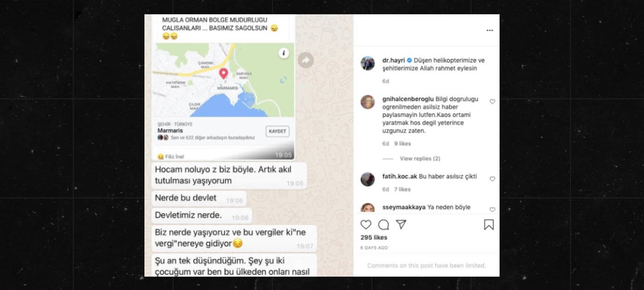644x290 pixels.
Task: Click the Marmaris location title
Action: click(170, 131)
